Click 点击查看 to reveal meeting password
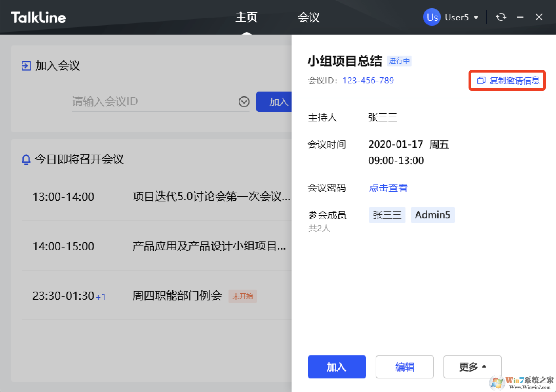The image size is (556, 392). [x=388, y=188]
